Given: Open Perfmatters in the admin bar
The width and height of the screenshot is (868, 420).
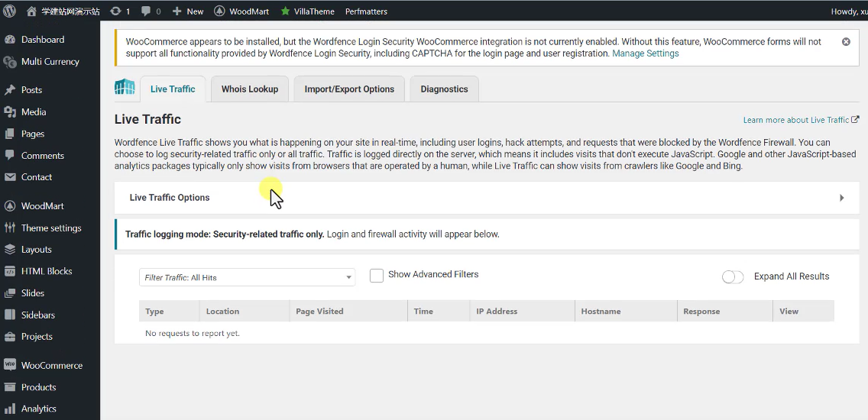Looking at the screenshot, I should click(x=366, y=11).
